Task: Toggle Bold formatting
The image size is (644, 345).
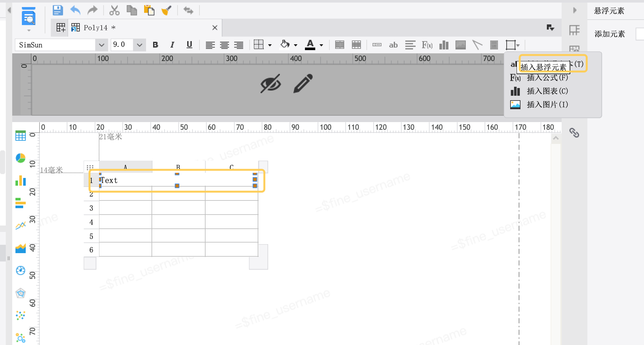Action: pos(155,45)
